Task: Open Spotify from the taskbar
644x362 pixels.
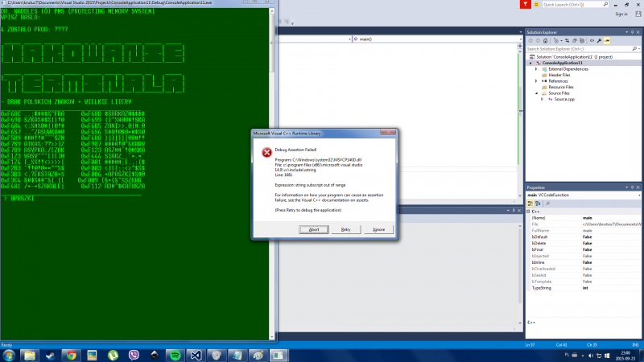Action: [175, 354]
